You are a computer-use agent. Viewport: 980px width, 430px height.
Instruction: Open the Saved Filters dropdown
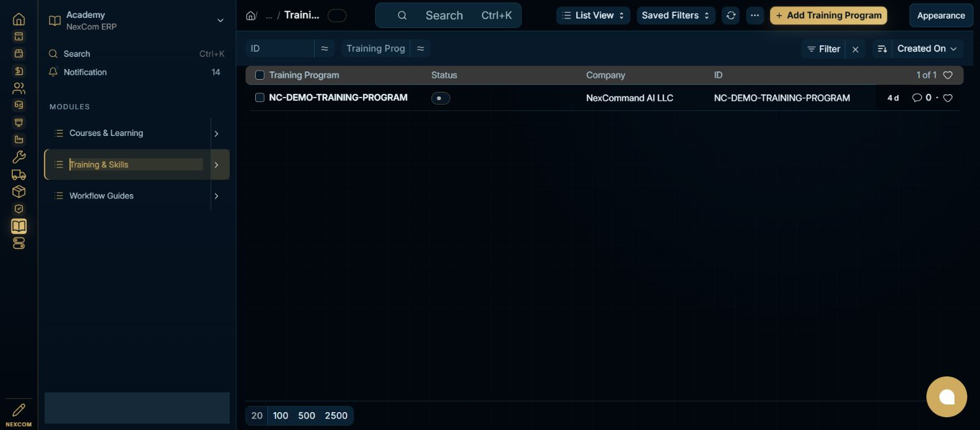click(676, 15)
